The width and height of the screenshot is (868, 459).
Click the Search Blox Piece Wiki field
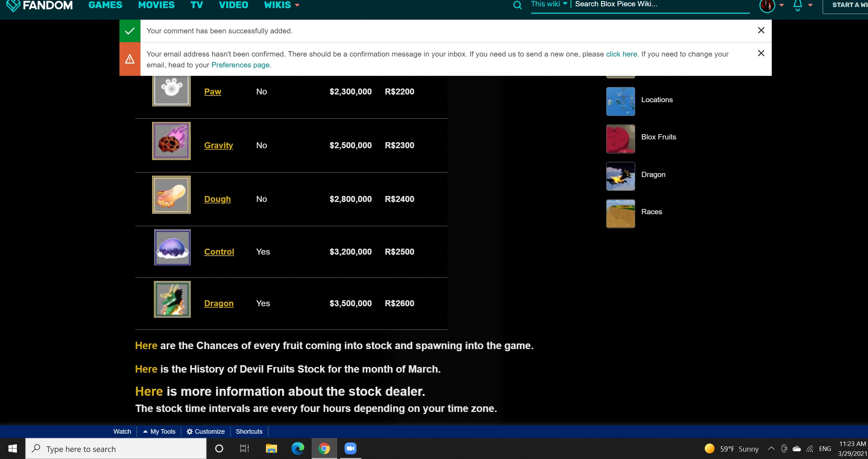click(660, 5)
